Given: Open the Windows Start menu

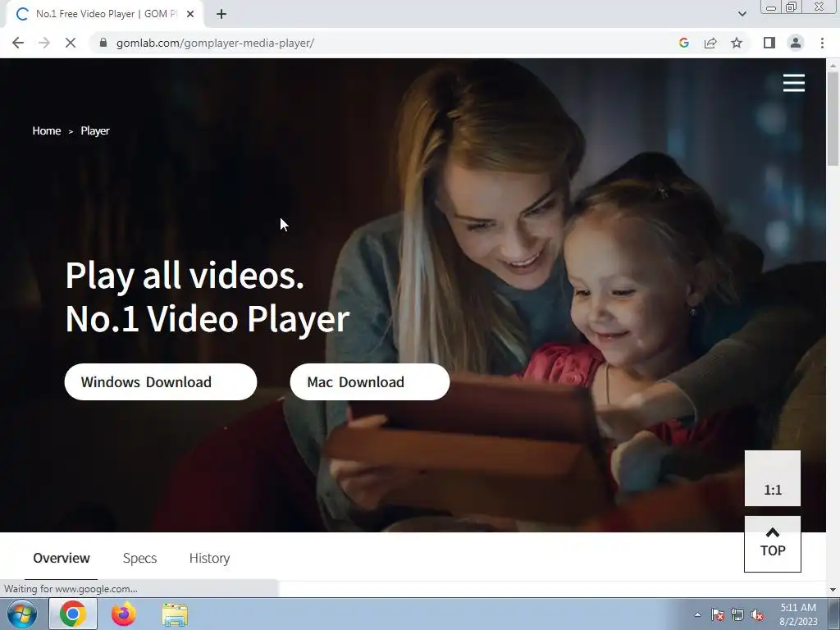Looking at the screenshot, I should (21, 614).
